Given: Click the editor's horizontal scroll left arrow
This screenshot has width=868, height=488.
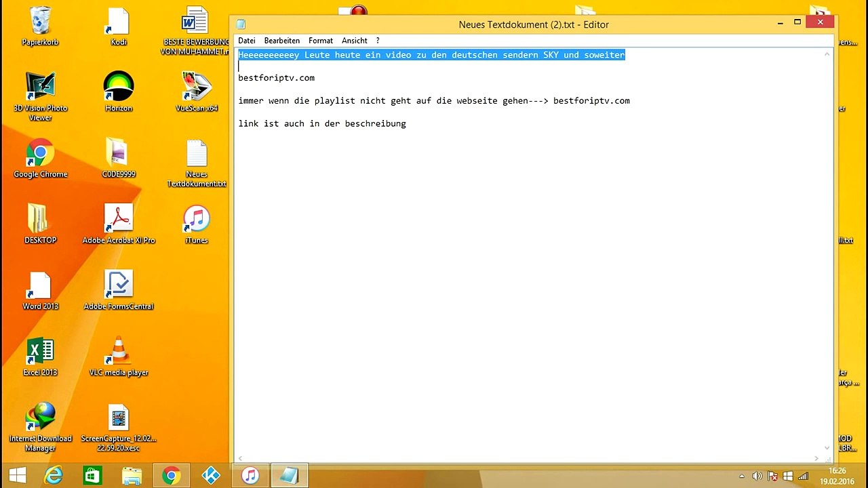Looking at the screenshot, I should click(240, 459).
